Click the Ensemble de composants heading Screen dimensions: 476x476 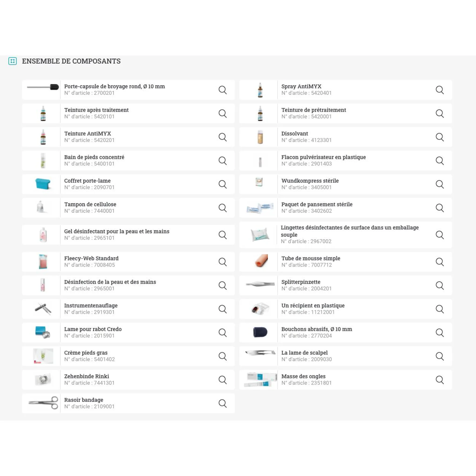[x=71, y=61]
